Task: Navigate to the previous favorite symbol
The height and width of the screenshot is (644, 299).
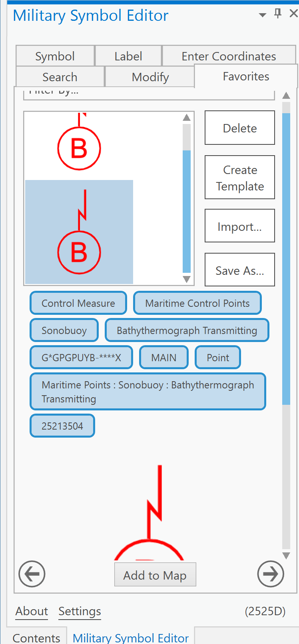Action: tap(32, 574)
